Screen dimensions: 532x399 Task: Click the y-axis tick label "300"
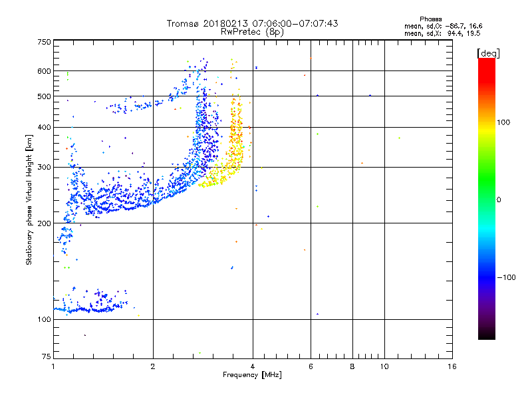coord(44,168)
